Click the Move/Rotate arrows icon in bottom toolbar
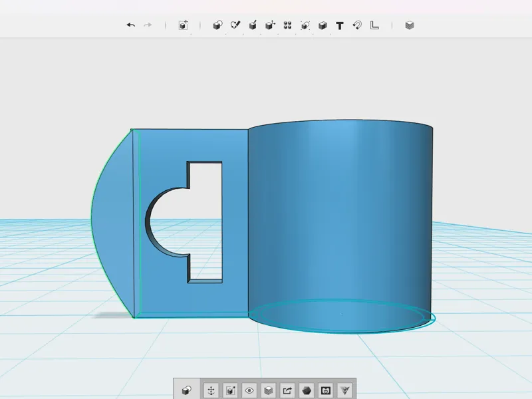Image resolution: width=532 pixels, height=399 pixels. (x=211, y=390)
